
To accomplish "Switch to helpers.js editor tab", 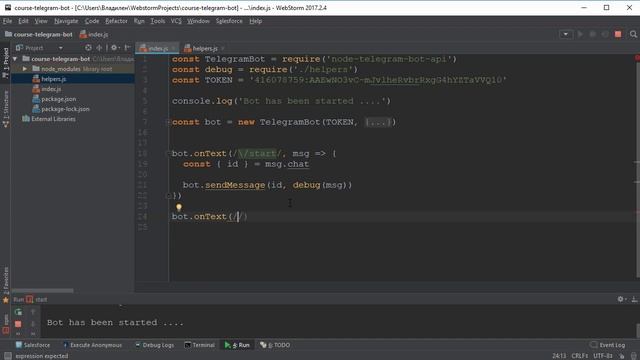I will coord(203,48).
